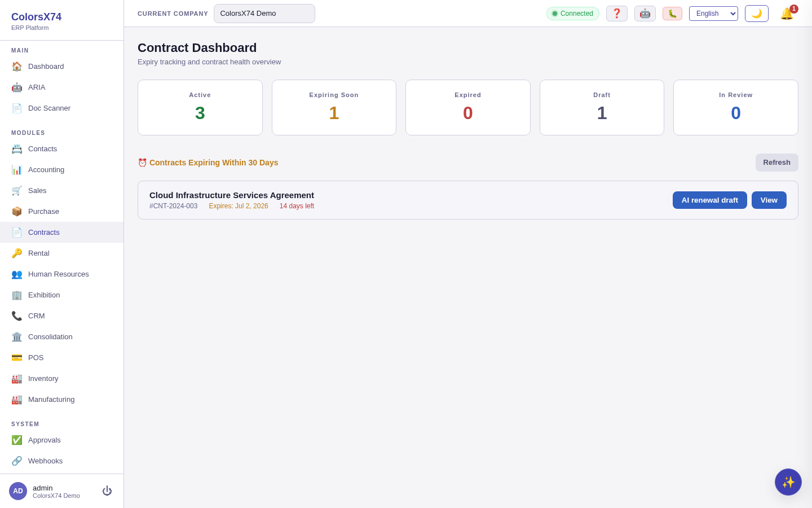Open help via question mark button
The height and width of the screenshot is (508, 812).
point(617,14)
